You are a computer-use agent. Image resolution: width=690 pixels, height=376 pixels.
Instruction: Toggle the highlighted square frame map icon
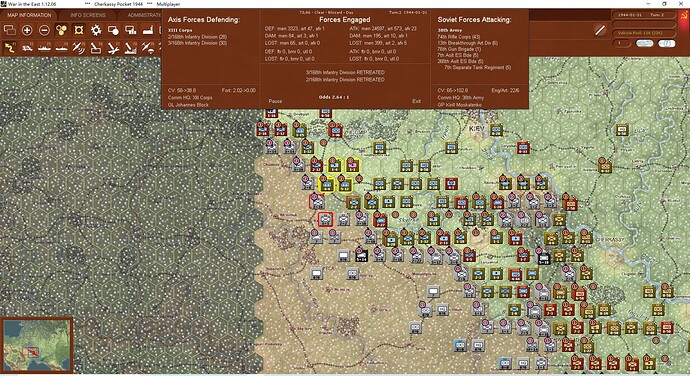click(78, 30)
